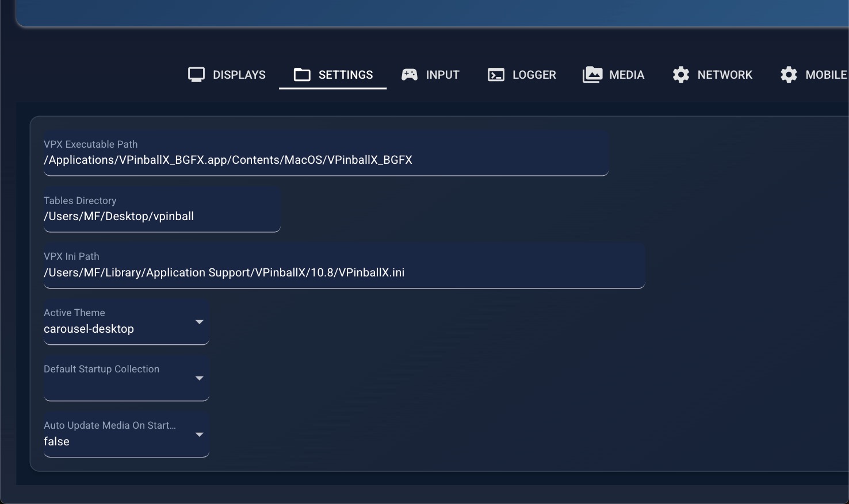
Task: Expand the Default Startup Collection dropdown
Action: pyautogui.click(x=126, y=379)
